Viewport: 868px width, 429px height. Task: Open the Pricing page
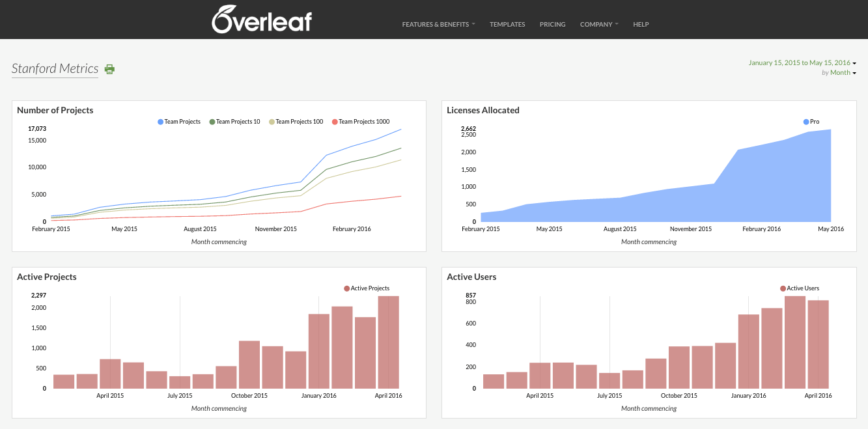coord(552,24)
